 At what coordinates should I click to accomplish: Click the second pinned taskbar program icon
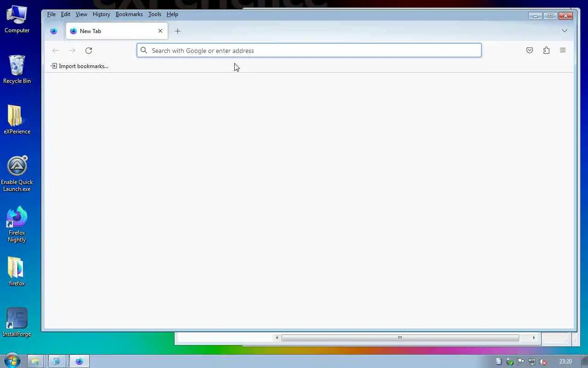tap(57, 361)
